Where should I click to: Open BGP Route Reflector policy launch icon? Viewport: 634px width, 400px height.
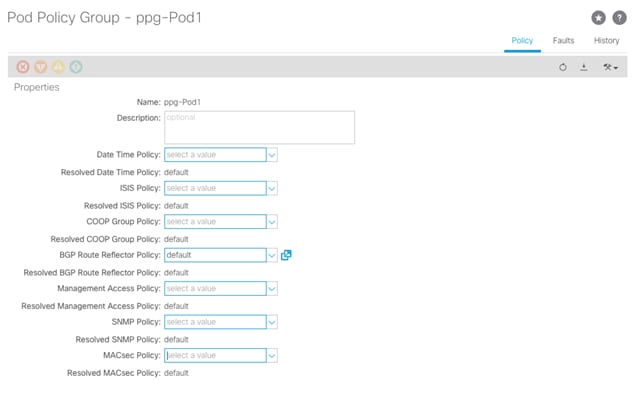pyautogui.click(x=286, y=255)
